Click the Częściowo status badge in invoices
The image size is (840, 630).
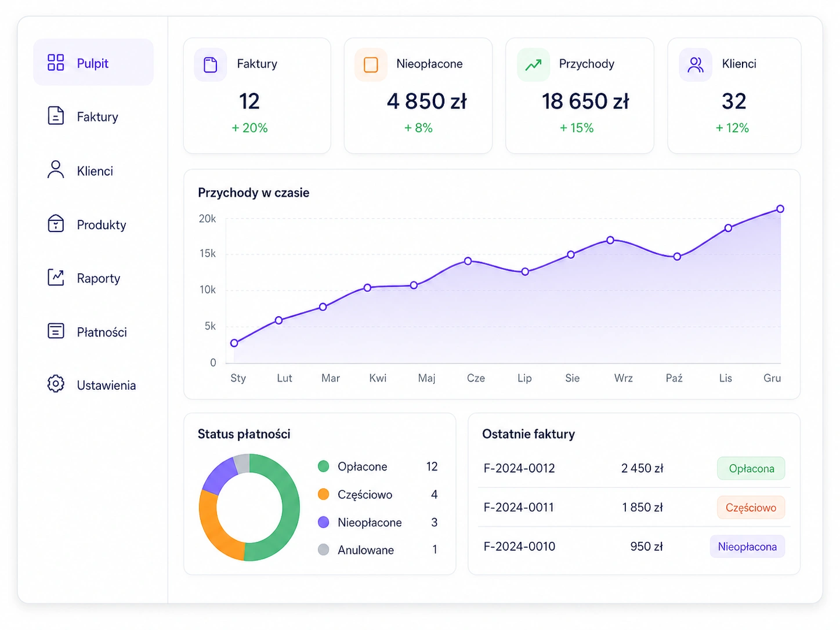tap(751, 508)
